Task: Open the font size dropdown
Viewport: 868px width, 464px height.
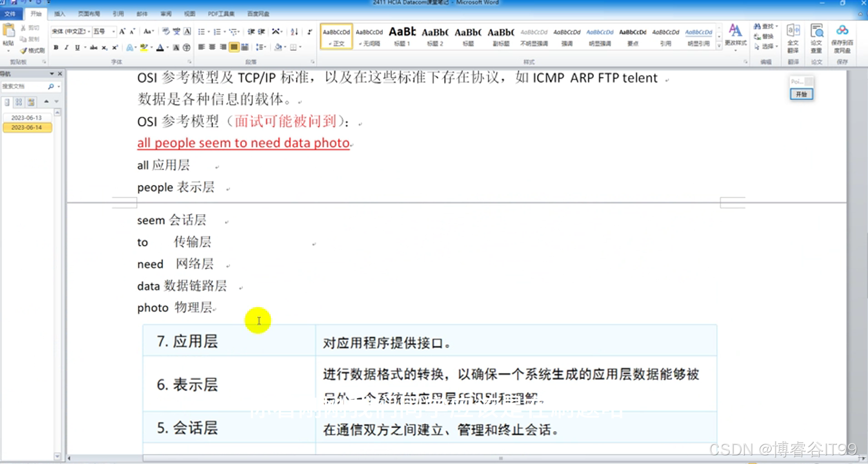Action: [x=113, y=31]
